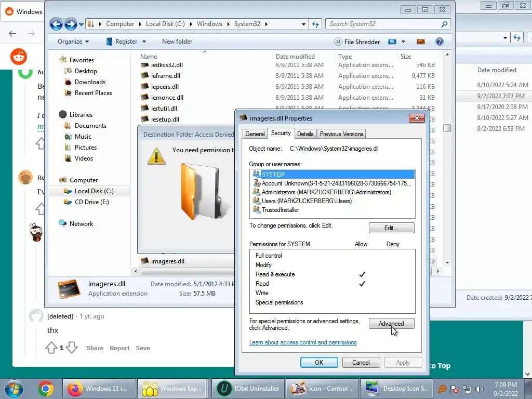Open address bar history dropdown
Image resolution: width=532 pixels, height=399 pixels.
pos(303,24)
